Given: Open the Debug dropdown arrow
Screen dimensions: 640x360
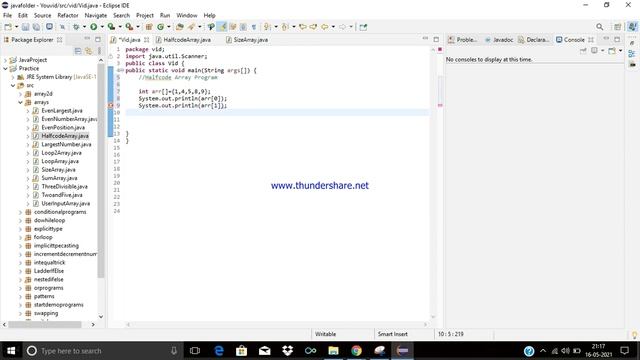Looking at the screenshot, I should click(84, 27).
